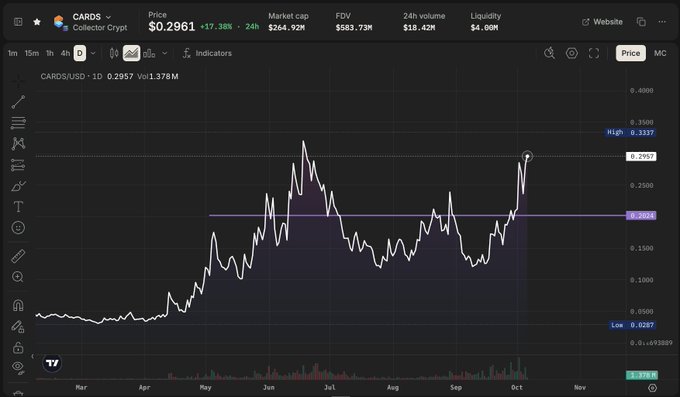Click the $0.2961 price value

(172, 27)
